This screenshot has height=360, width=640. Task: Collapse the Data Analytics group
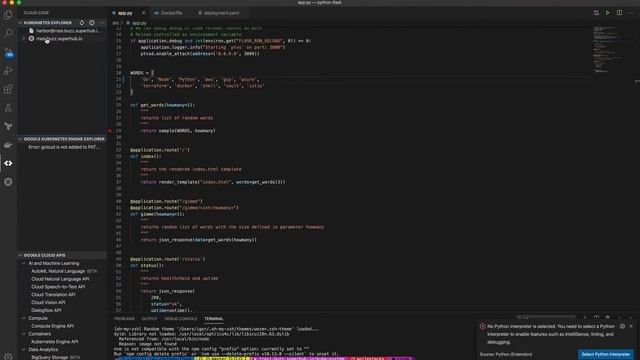tap(43, 349)
